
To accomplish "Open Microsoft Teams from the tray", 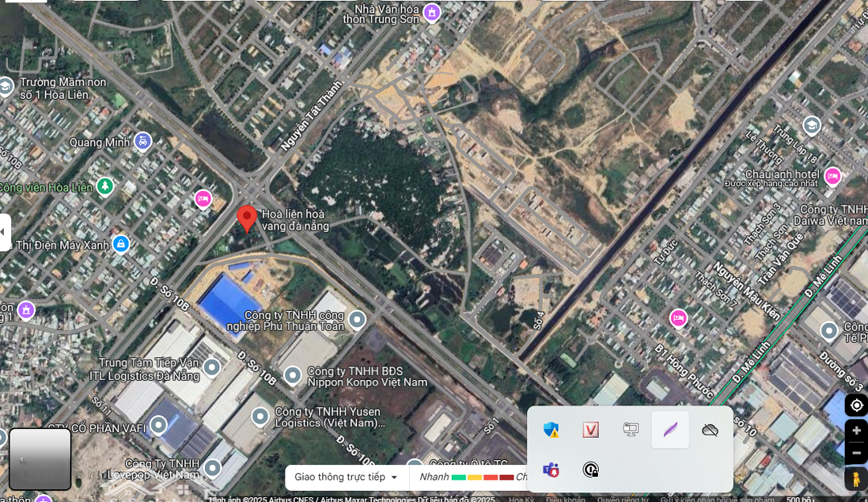I will (551, 470).
